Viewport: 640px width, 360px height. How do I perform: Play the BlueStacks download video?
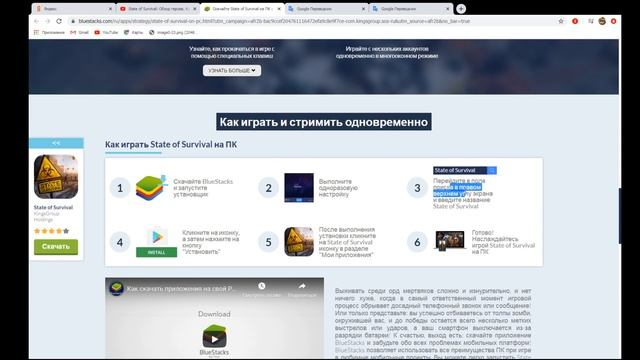tap(215, 338)
